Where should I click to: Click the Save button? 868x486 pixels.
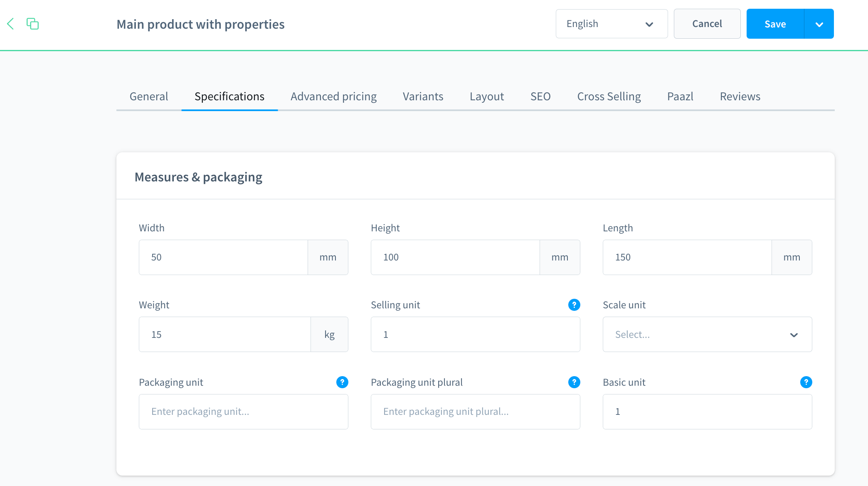pyautogui.click(x=775, y=24)
